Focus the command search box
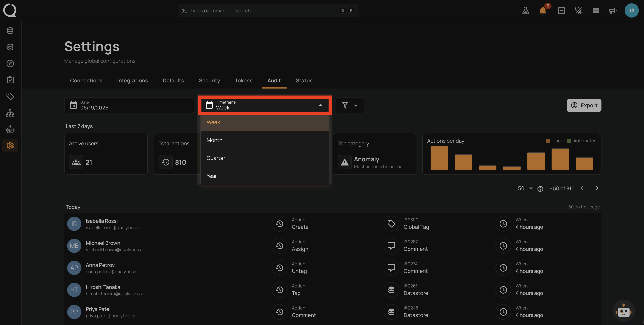This screenshot has height=325, width=644. tap(268, 10)
